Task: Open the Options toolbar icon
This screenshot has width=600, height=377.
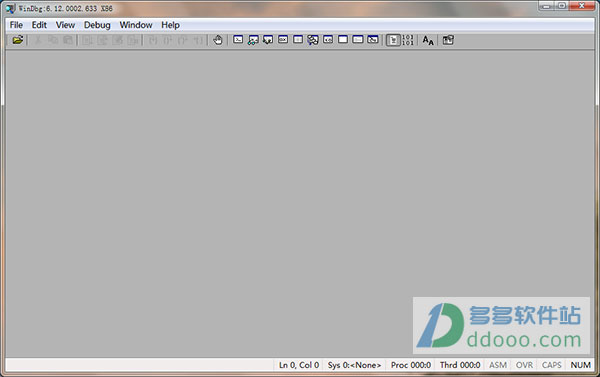Action: pos(448,40)
